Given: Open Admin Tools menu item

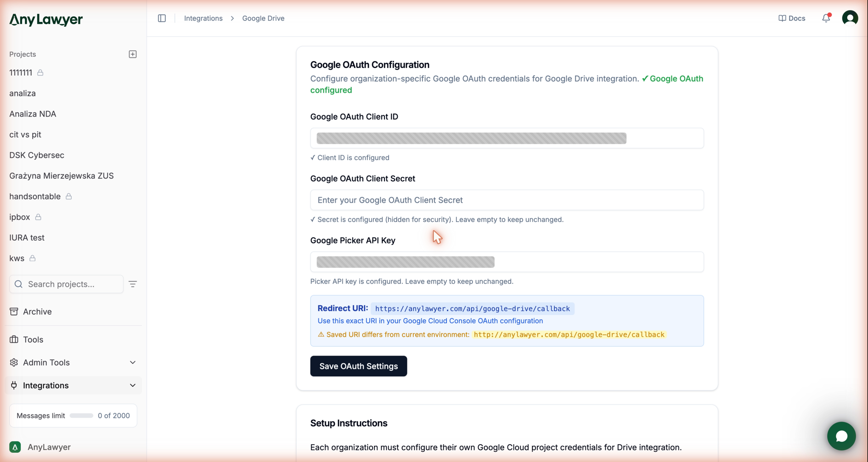Looking at the screenshot, I should point(73,362).
